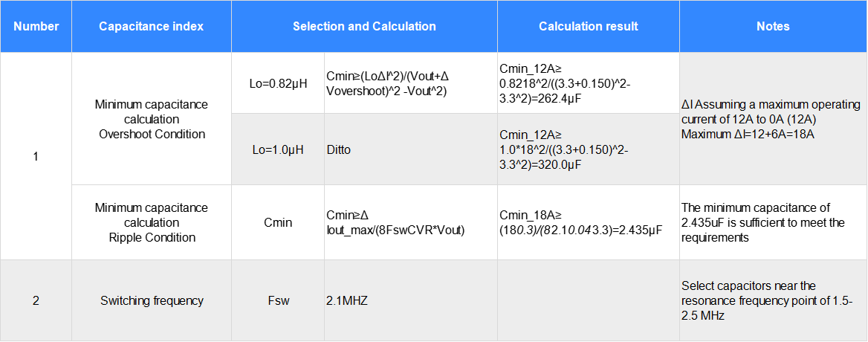
Task: Click the Notes column header
Action: tap(773, 27)
